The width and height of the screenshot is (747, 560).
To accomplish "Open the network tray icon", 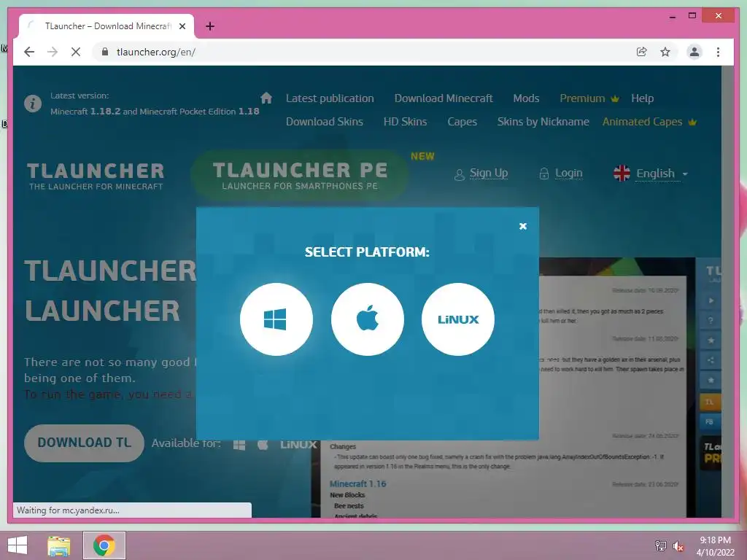I will [x=660, y=545].
